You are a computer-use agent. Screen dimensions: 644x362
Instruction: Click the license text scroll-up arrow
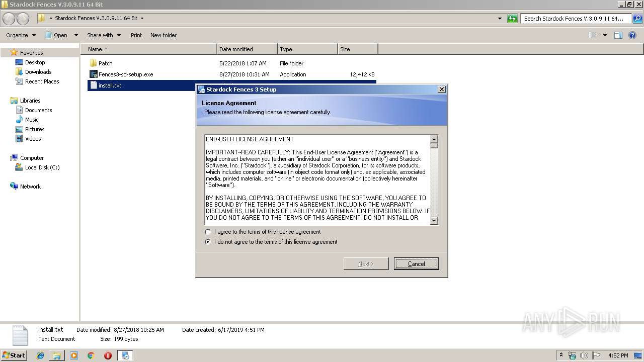coord(434,139)
